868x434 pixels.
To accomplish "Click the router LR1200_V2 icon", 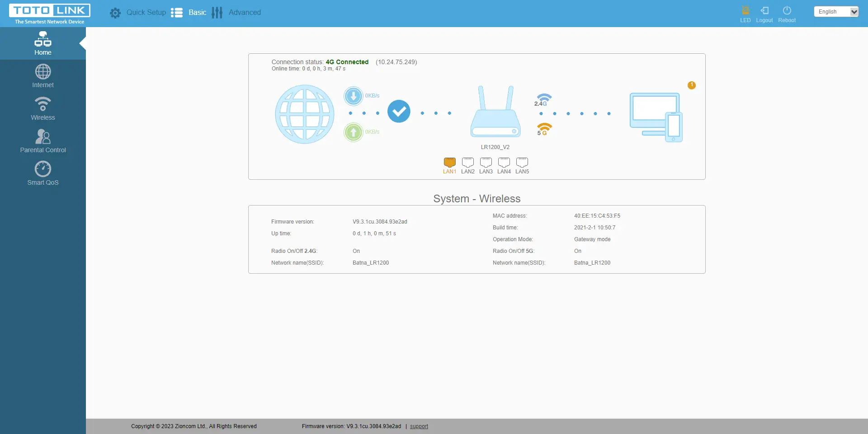I will 495,112.
